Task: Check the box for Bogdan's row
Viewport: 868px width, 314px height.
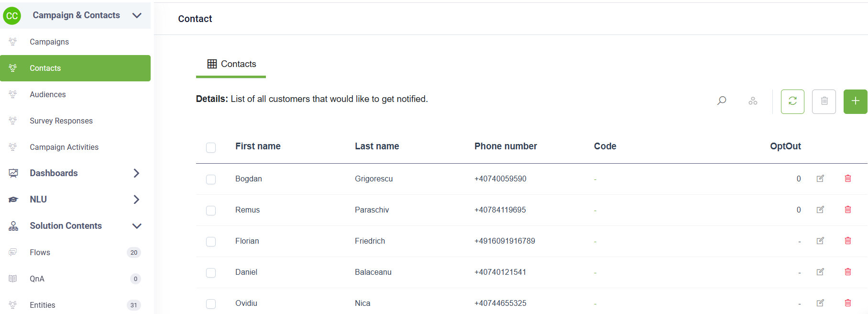Action: point(211,179)
